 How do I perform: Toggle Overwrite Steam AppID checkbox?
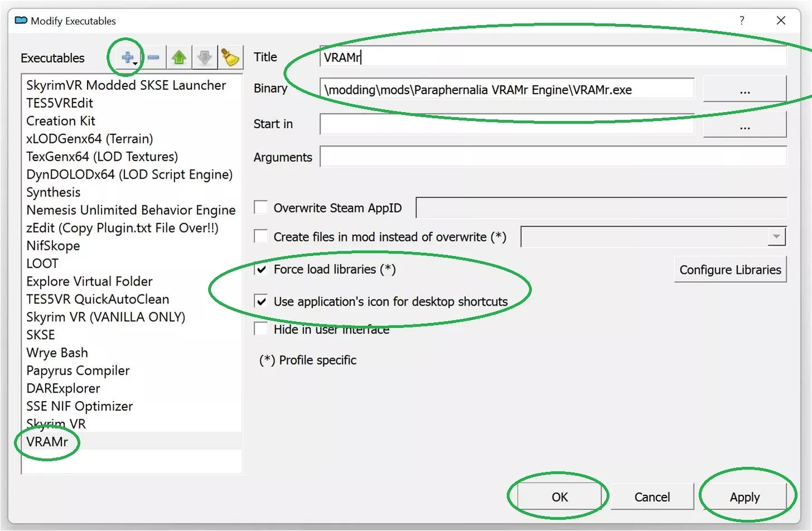click(x=261, y=207)
